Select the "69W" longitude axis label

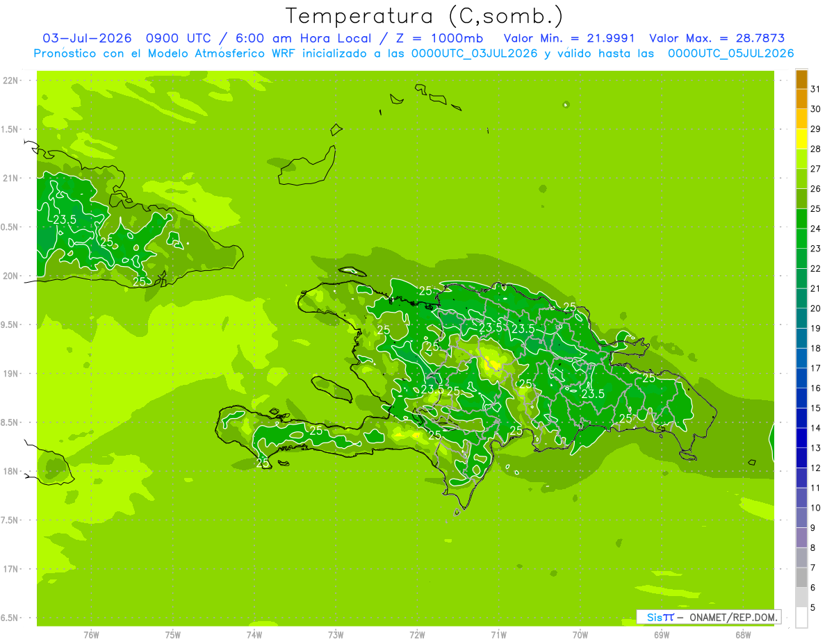point(662,635)
